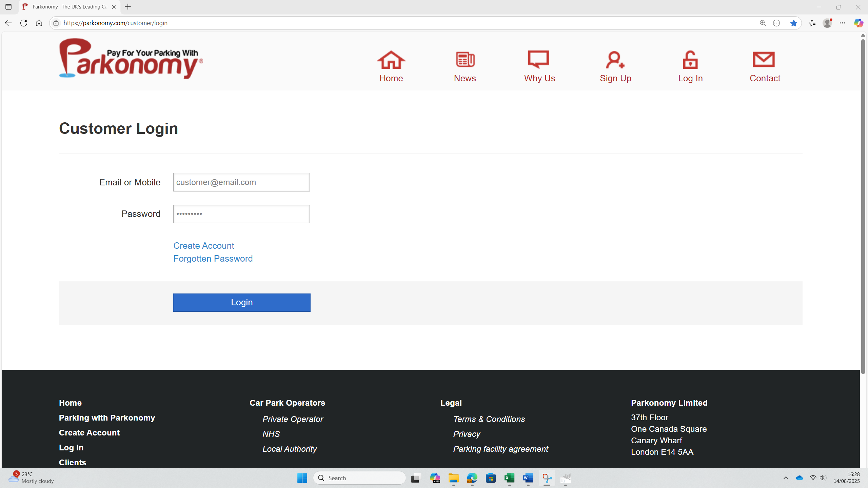Click the Parkonomy logo
Screen dimensions: 868x488
[x=131, y=58]
